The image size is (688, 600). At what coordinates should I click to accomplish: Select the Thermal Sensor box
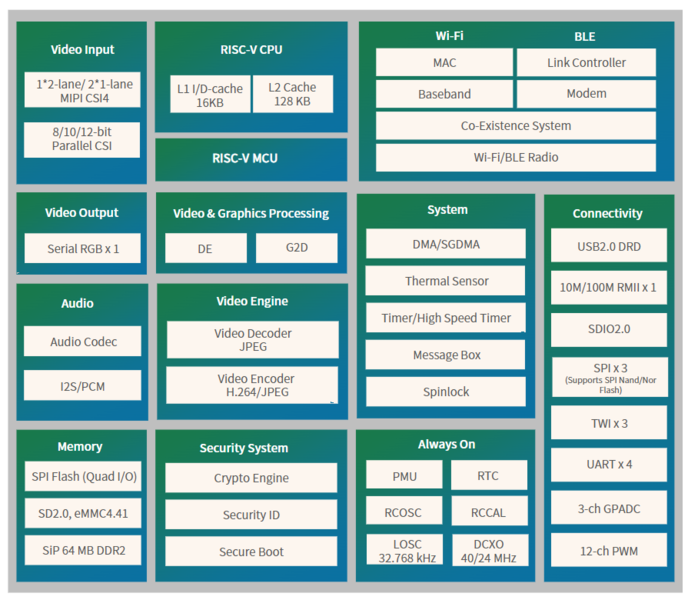click(445, 281)
